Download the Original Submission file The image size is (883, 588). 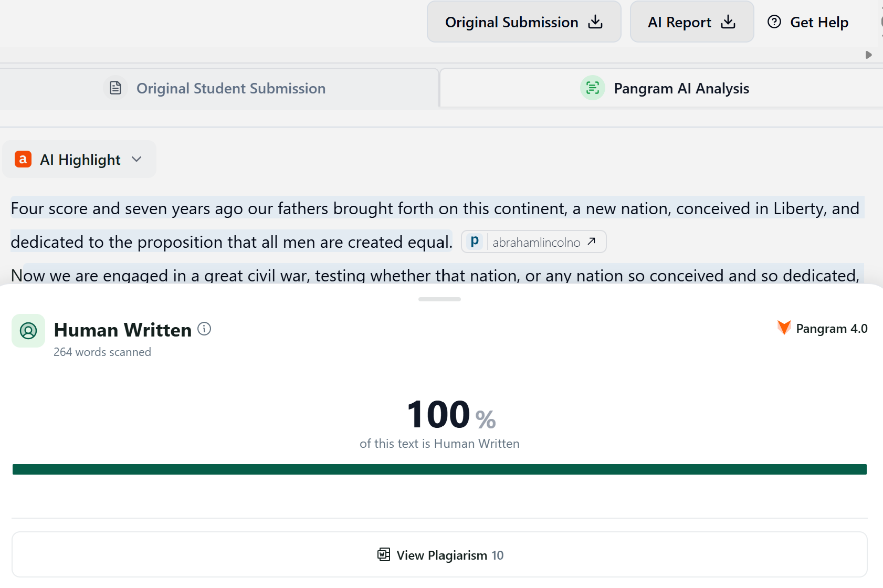[524, 22]
